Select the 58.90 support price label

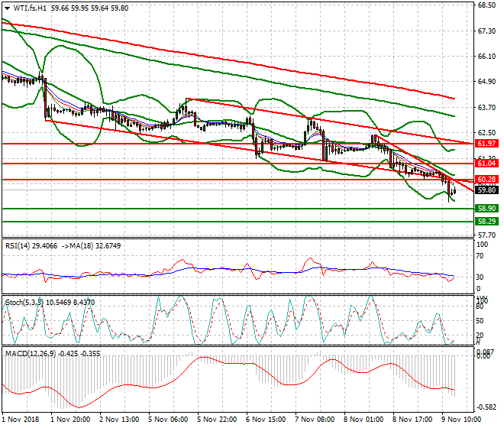[486, 209]
